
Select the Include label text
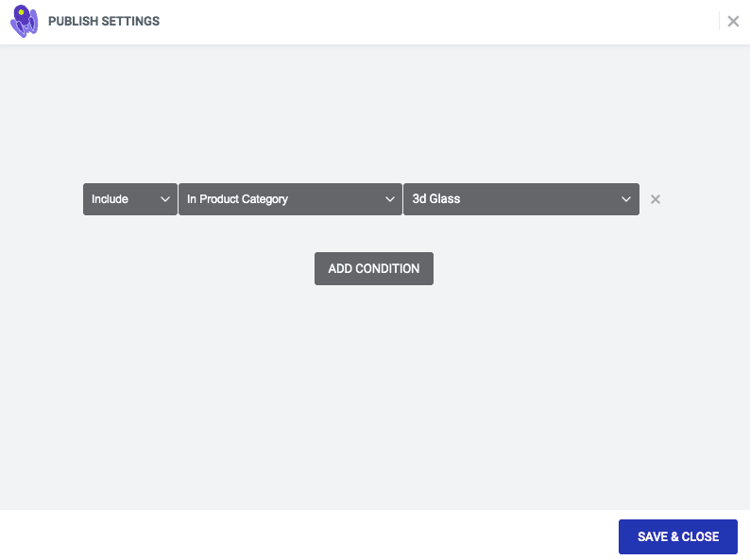pos(110,199)
